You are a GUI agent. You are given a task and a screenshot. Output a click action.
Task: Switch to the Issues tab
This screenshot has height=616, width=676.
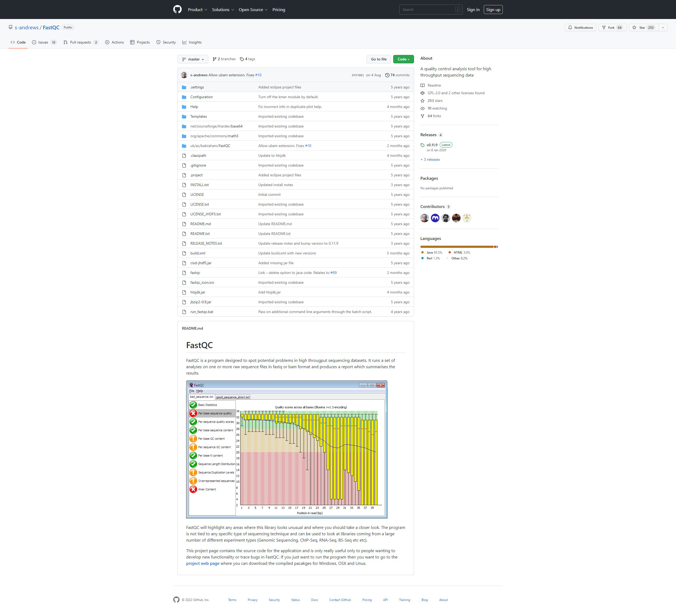point(44,42)
